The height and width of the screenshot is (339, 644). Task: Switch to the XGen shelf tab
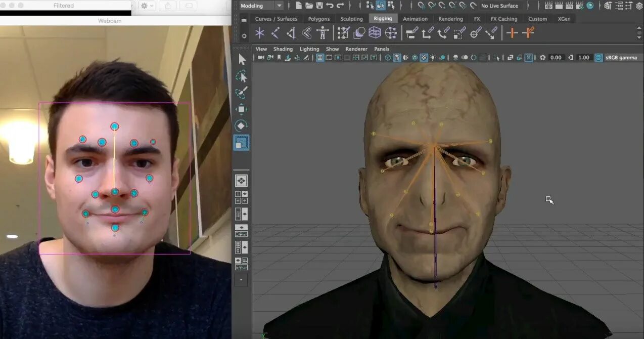point(564,19)
